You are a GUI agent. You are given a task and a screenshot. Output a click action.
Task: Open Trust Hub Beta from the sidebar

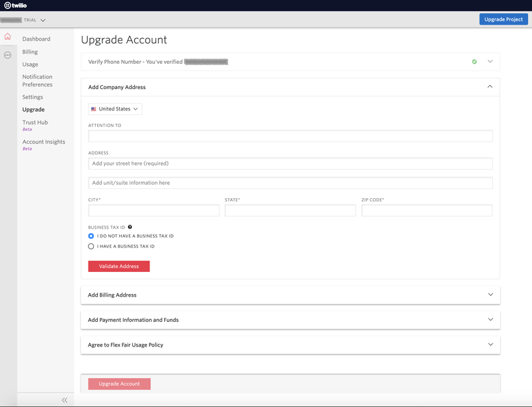[34, 122]
